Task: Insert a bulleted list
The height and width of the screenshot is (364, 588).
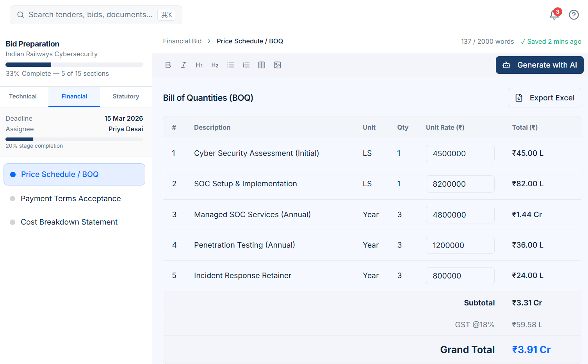Action: click(230, 65)
